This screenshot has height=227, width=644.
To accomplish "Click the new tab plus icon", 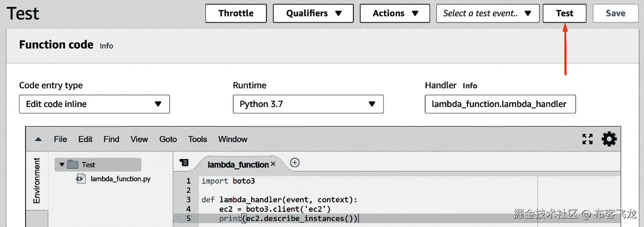I will [295, 163].
